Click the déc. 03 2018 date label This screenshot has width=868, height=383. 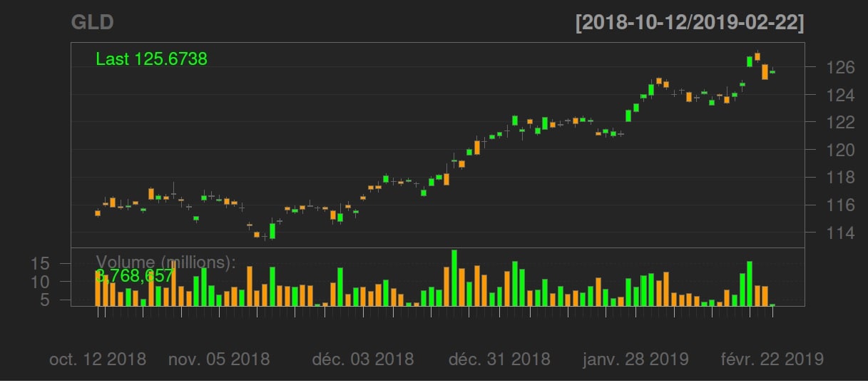coord(363,359)
